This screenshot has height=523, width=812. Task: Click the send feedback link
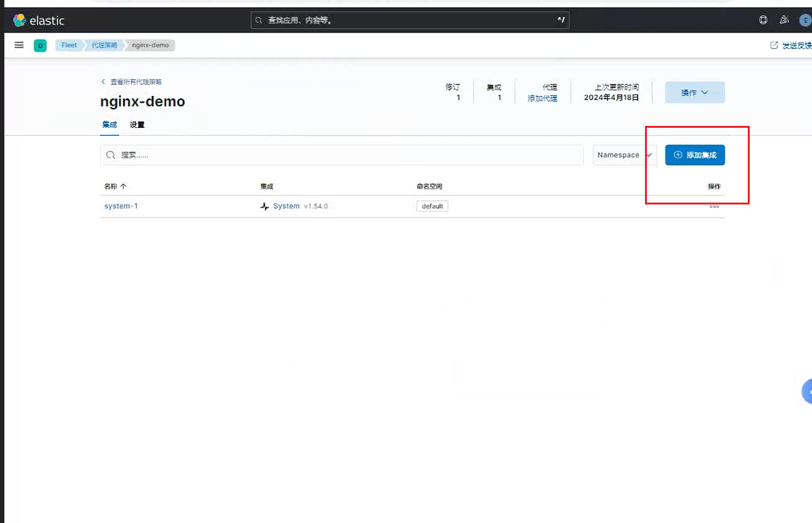click(x=791, y=46)
